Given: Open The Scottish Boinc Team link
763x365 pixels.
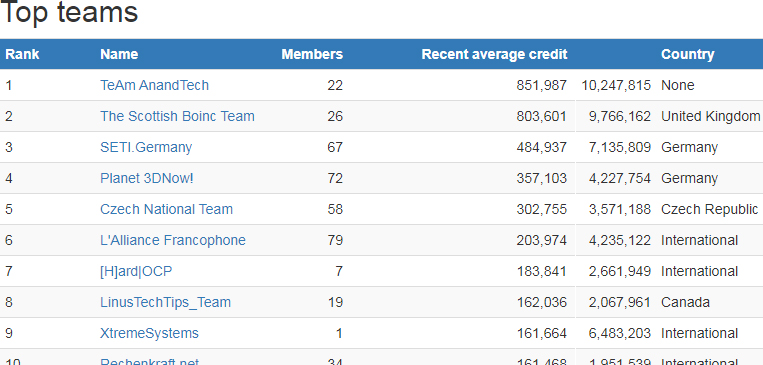Looking at the screenshot, I should [x=177, y=116].
